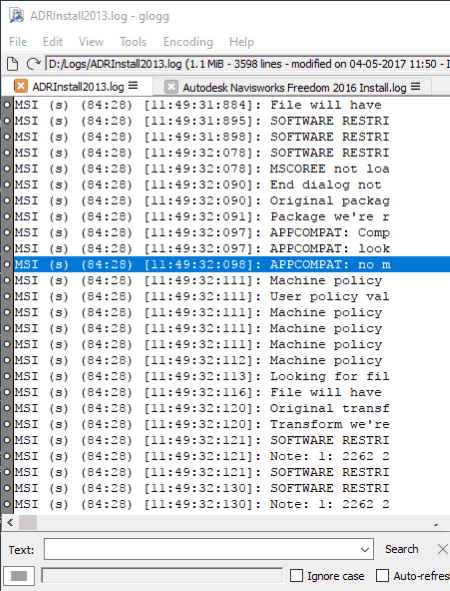Select the SOFTWARE RESTRI line at 11:49:32:078

[232, 153]
